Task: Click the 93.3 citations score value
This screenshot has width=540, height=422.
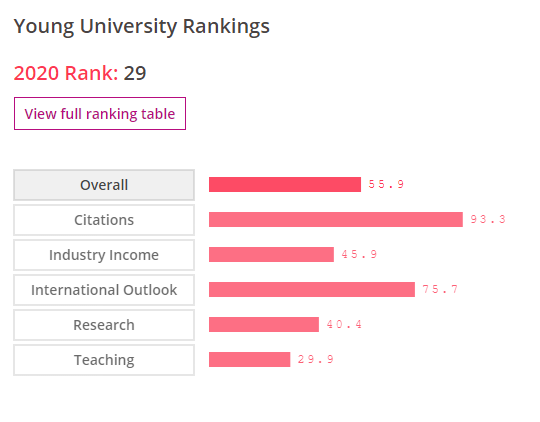Action: tap(488, 219)
